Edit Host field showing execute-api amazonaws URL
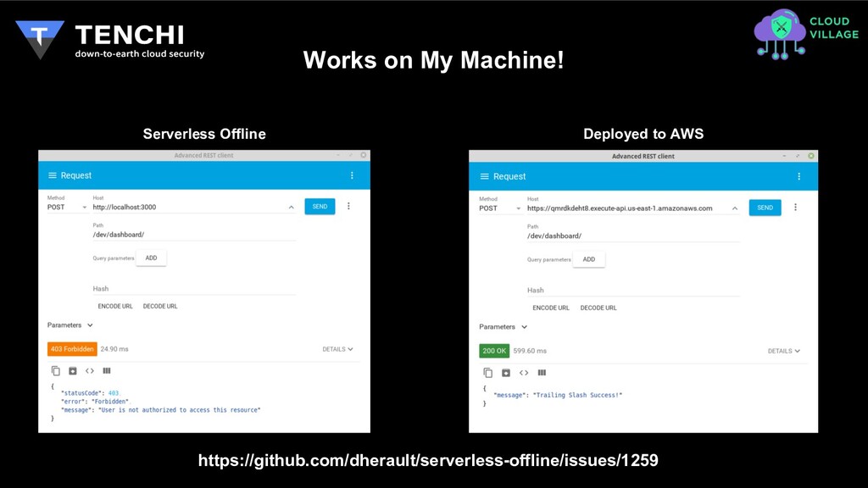Screen dimensions: 868x488 coord(627,208)
